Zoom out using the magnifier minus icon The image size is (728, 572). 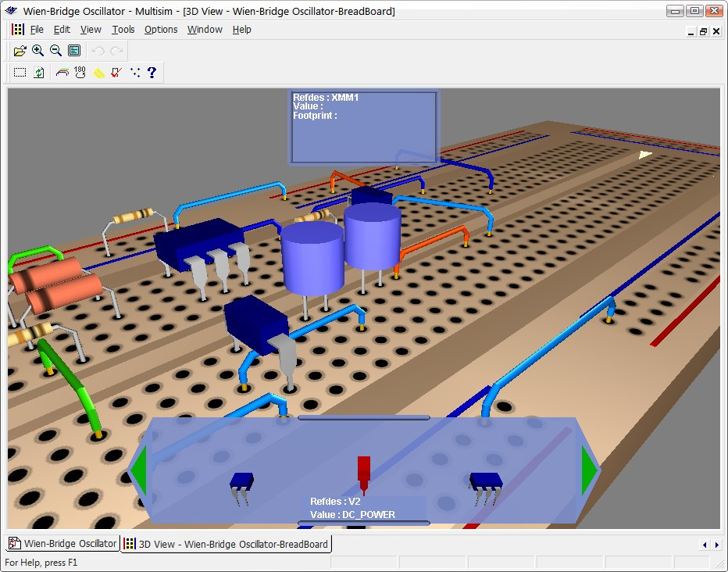click(55, 51)
